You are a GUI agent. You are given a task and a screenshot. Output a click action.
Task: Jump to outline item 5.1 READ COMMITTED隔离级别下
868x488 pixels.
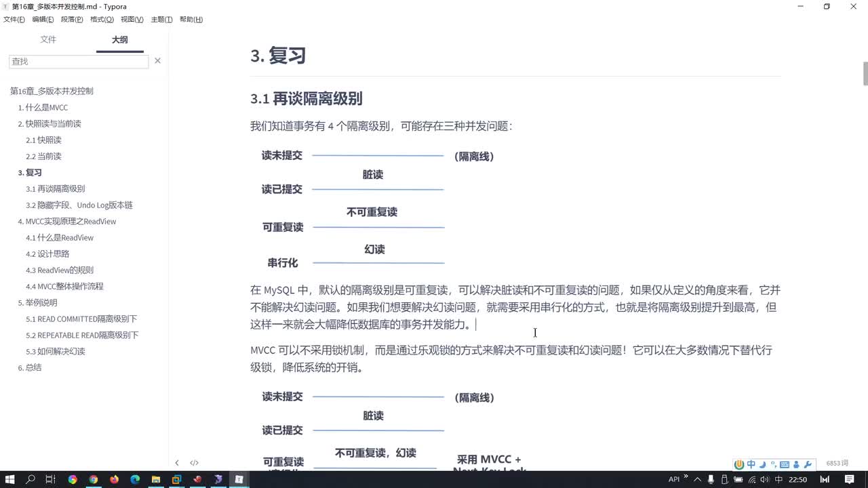click(x=81, y=319)
